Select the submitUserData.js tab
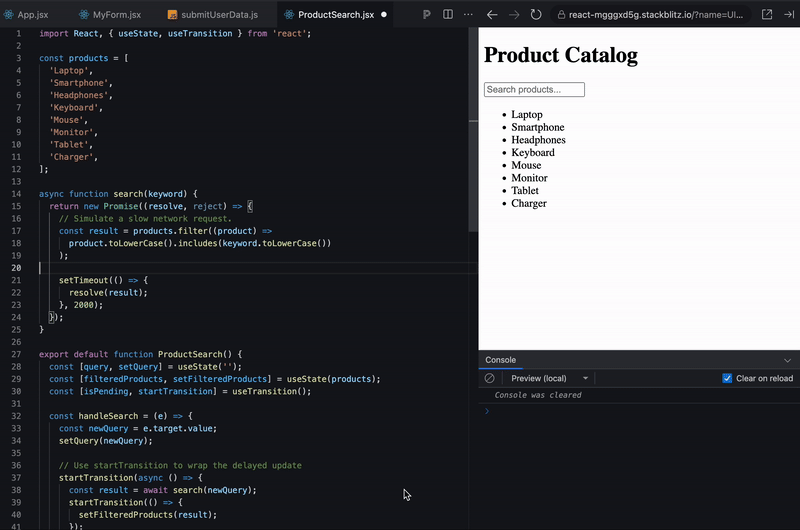Image resolution: width=800 pixels, height=530 pixels. click(x=213, y=15)
